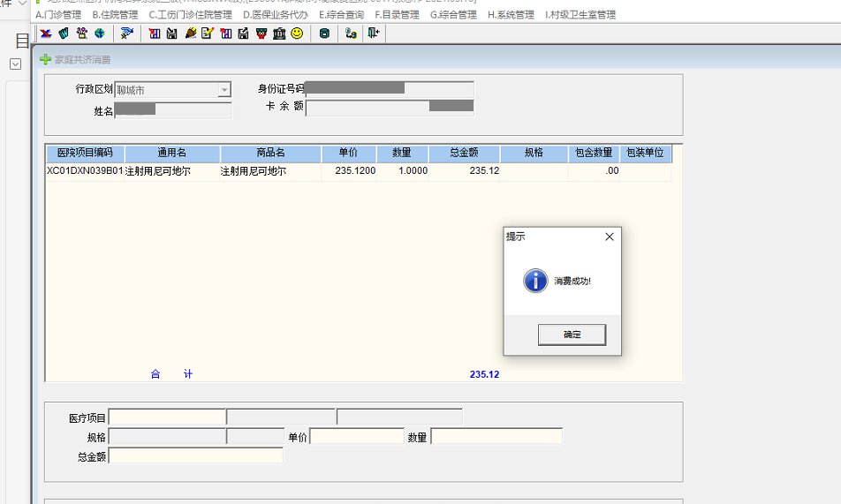Click the 数量 input field
Screen dimensions: 841x504
[x=496, y=437]
